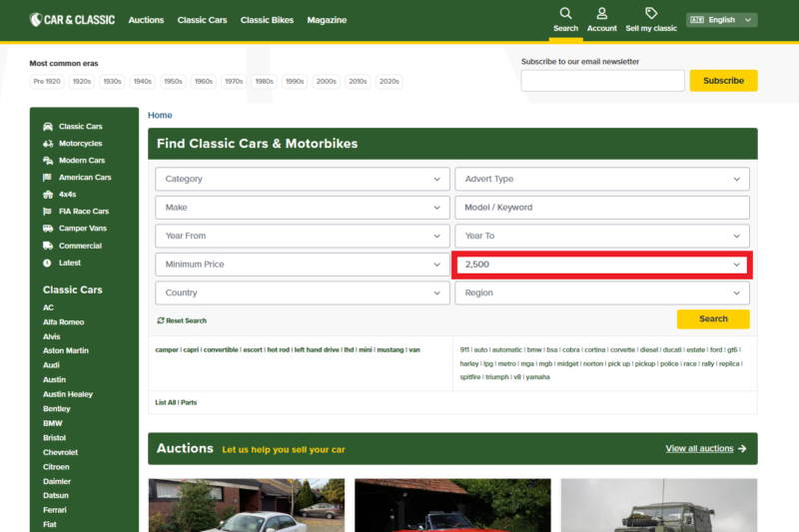Click the Datsun make link
Viewport: 799px width, 532px height.
pos(56,495)
